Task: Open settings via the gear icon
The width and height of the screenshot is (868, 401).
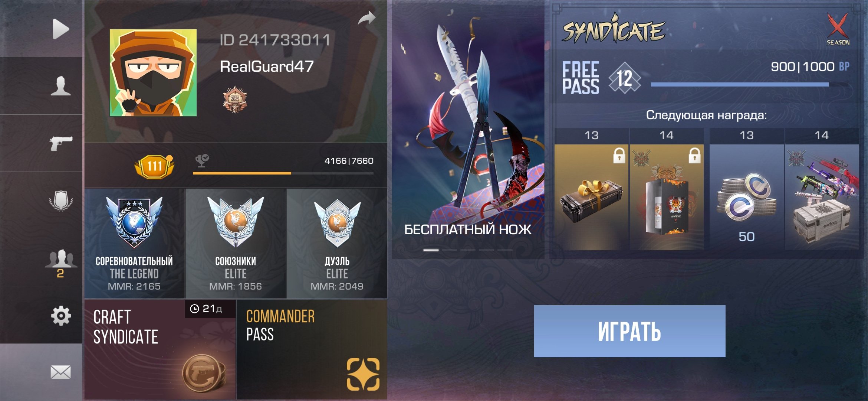Action: [61, 316]
